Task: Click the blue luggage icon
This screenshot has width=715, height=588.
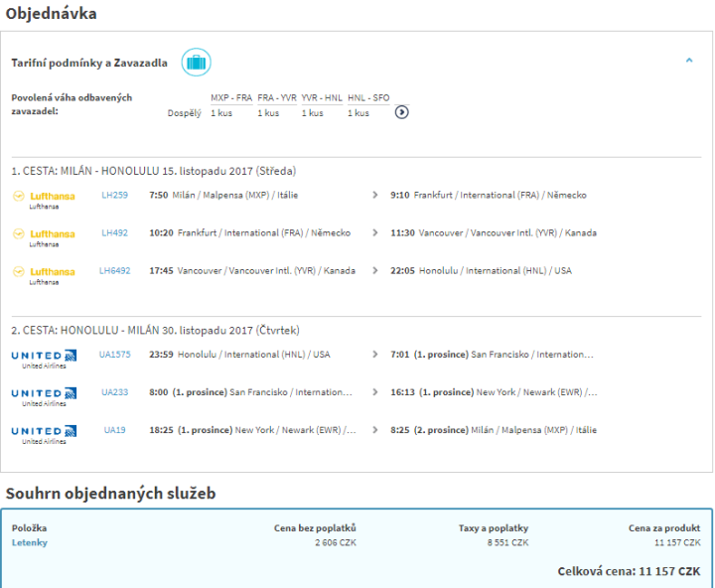Action: point(196,63)
